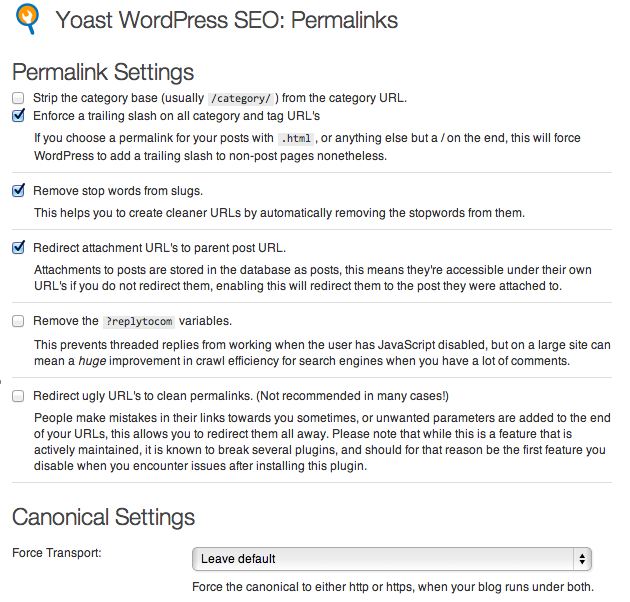This screenshot has width=630, height=602.
Task: Click the /category/ code snippet
Action: pos(241,98)
